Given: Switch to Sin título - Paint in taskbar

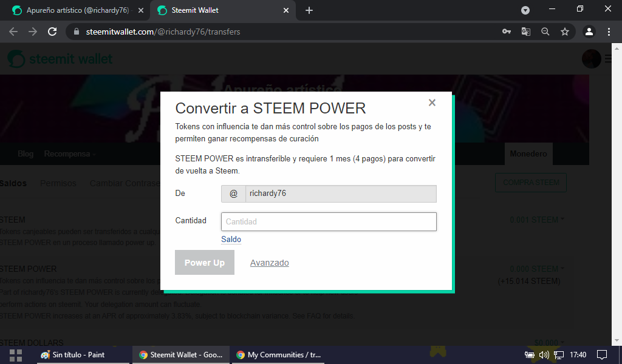Looking at the screenshot, I should pyautogui.click(x=82, y=355).
